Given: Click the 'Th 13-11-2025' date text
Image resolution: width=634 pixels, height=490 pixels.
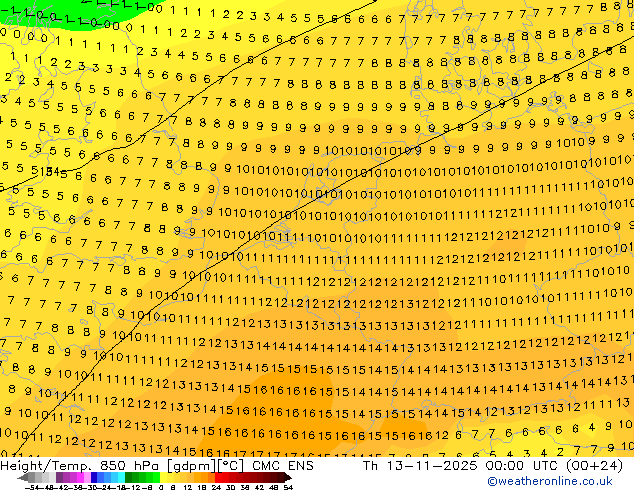Looking at the screenshot, I should click(x=421, y=466).
